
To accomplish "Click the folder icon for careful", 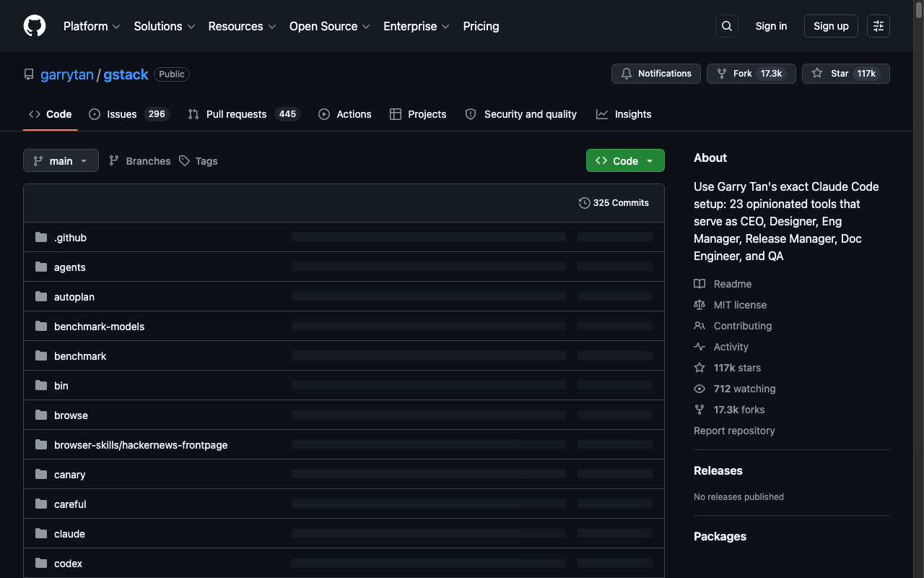I will click(x=41, y=504).
